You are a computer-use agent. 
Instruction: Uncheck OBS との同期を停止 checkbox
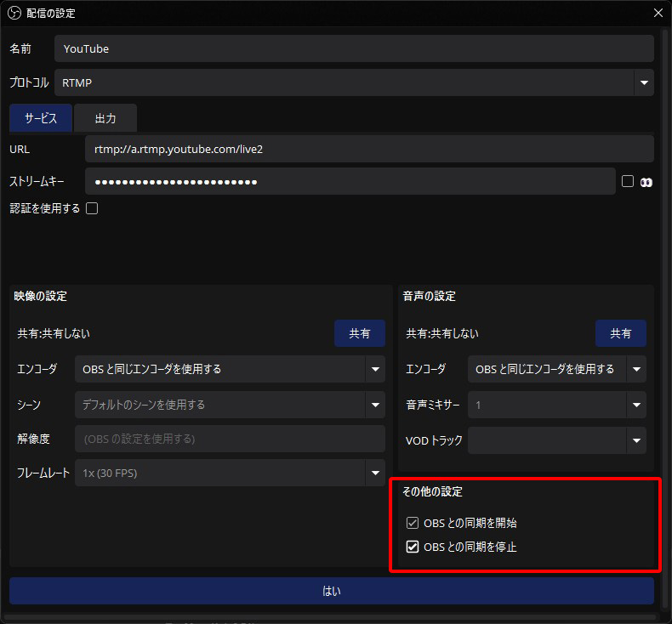coord(413,547)
